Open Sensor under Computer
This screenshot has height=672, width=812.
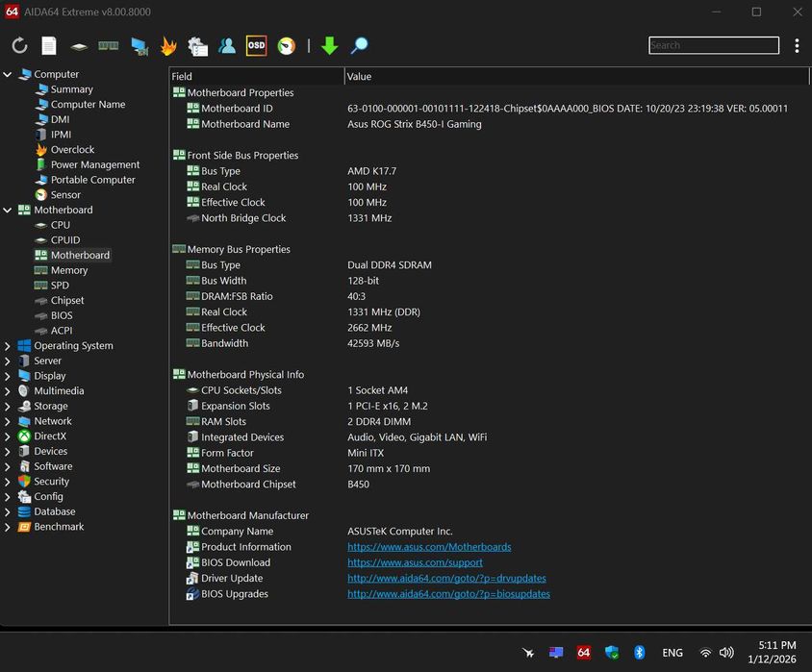[x=65, y=195]
